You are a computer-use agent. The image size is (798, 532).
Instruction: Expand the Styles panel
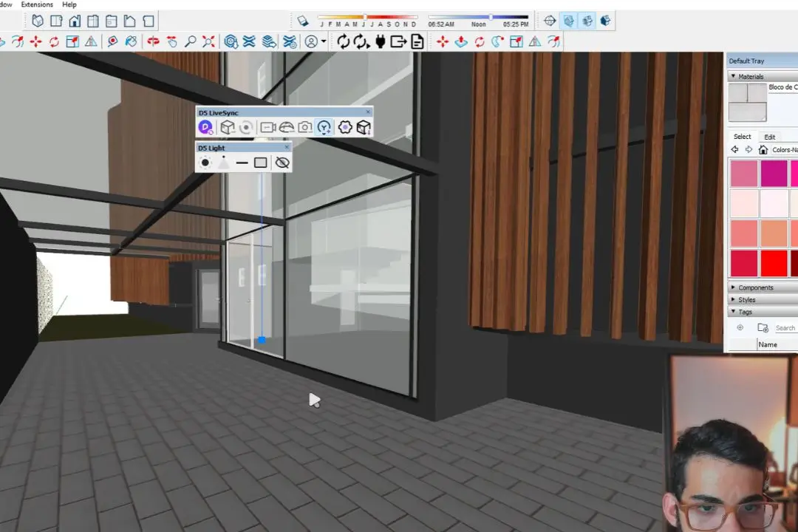(733, 299)
